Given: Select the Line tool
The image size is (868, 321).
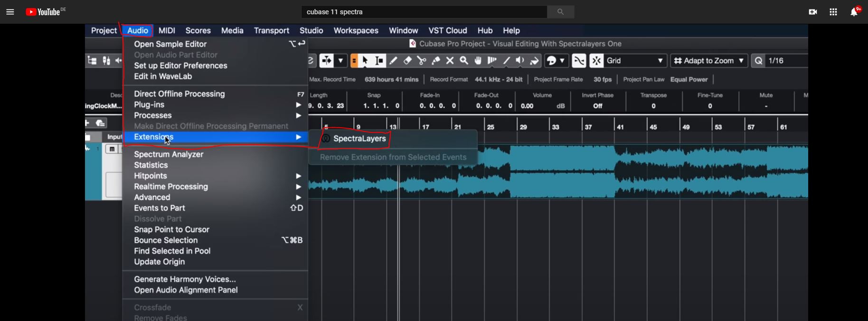Looking at the screenshot, I should pyautogui.click(x=507, y=61).
